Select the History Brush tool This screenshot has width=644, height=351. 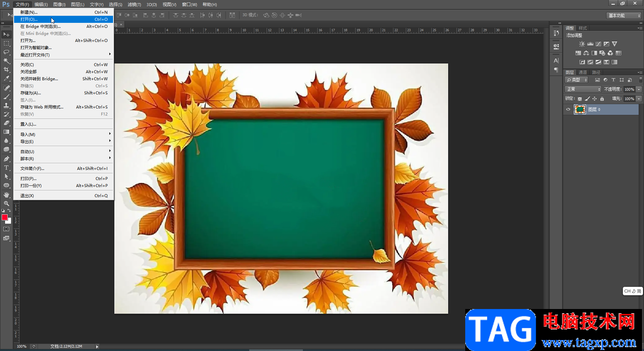pyautogui.click(x=6, y=114)
